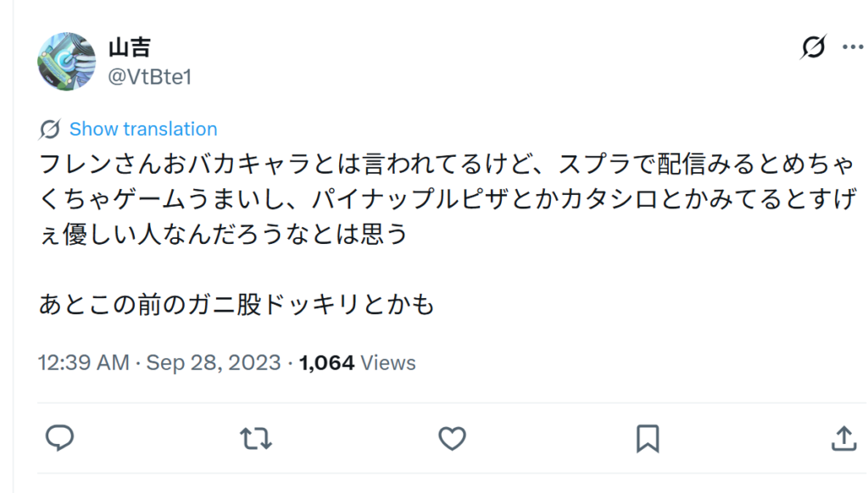Click the line あとこの前のガニ股ドッキリとかも
Screen dimensions: 868x493
click(x=236, y=304)
